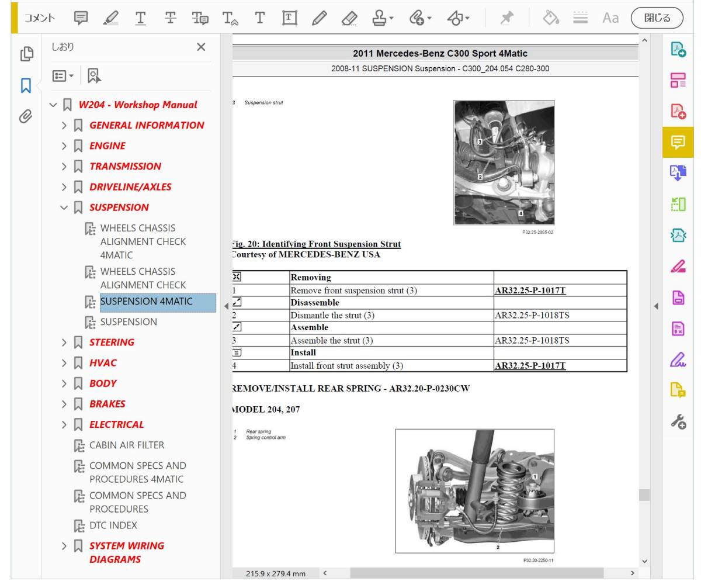701x588 pixels.
Task: Expand the SYSTEM WIRING DIAGRAMS bookmark
Action: click(64, 546)
